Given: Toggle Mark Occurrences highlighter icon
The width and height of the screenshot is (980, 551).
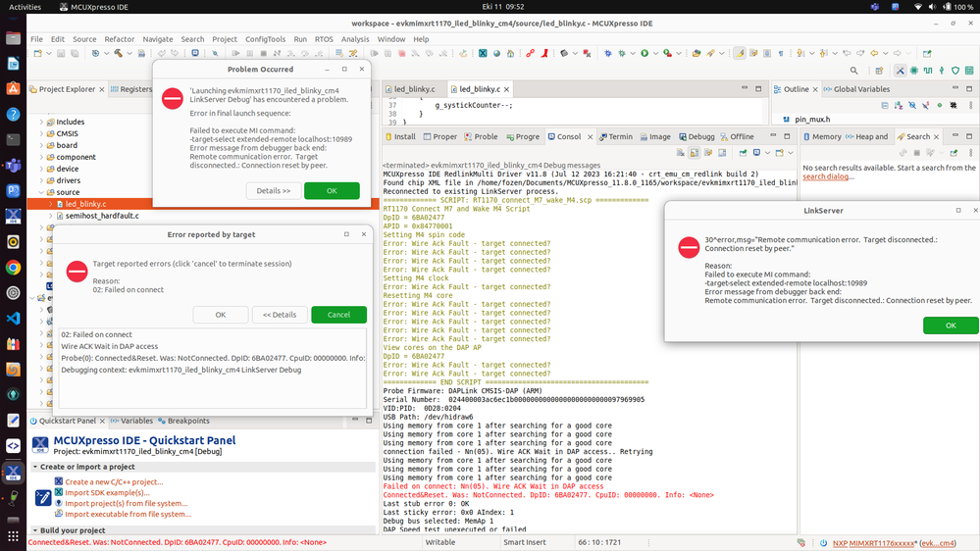Looking at the screenshot, I should [x=740, y=53].
